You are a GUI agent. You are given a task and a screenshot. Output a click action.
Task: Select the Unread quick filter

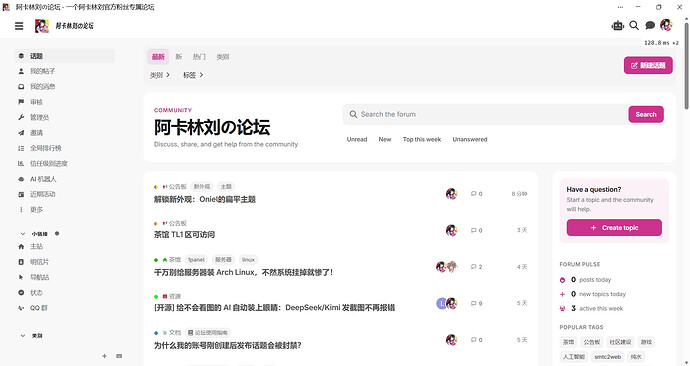point(357,139)
